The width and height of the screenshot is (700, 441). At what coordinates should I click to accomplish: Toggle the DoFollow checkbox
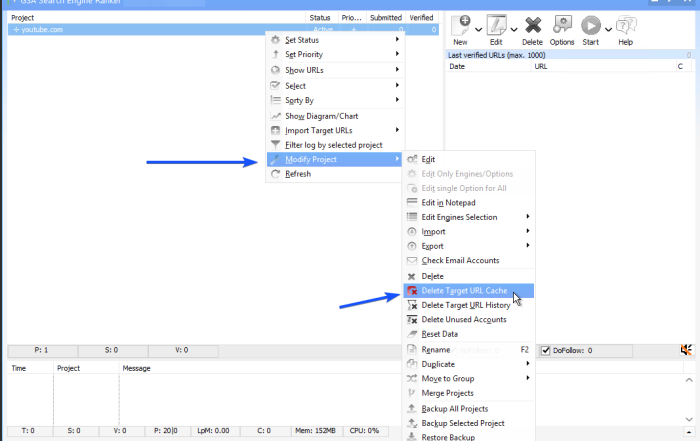point(546,351)
